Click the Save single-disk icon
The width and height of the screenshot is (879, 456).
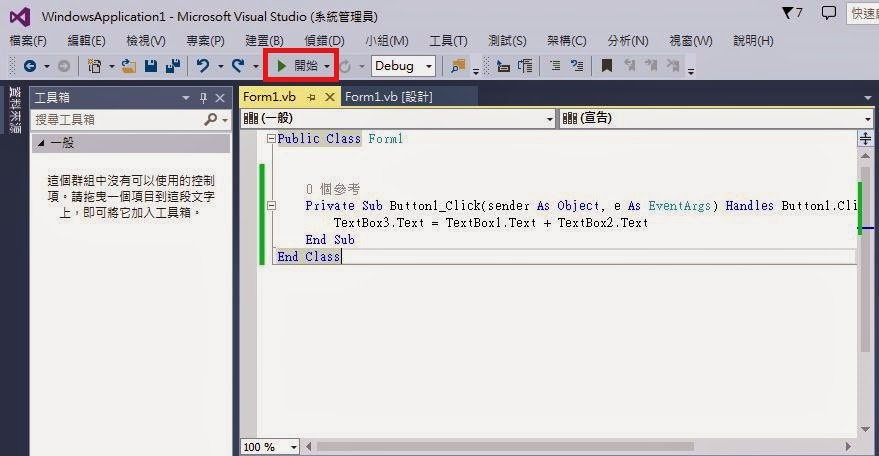[151, 66]
